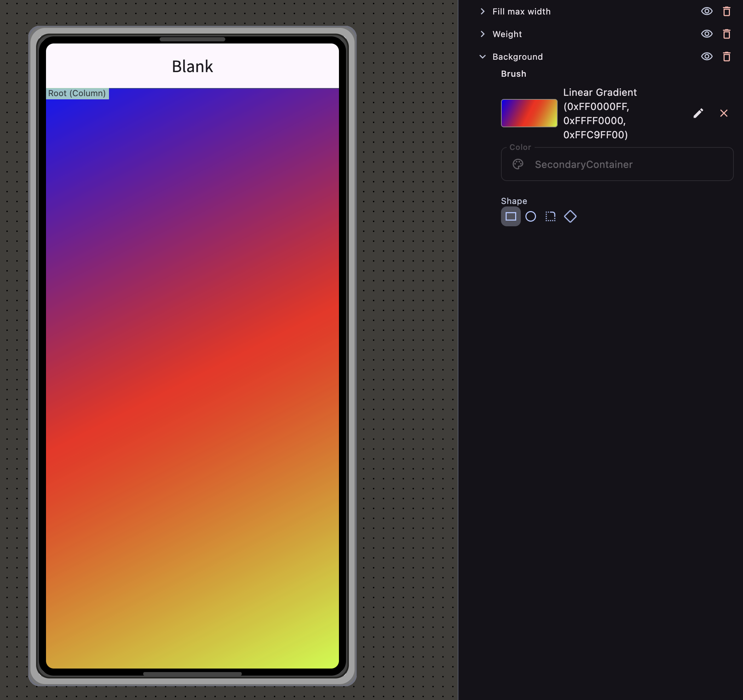This screenshot has height=700, width=743.
Task: Delete the Fill max width modifier
Action: [727, 12]
